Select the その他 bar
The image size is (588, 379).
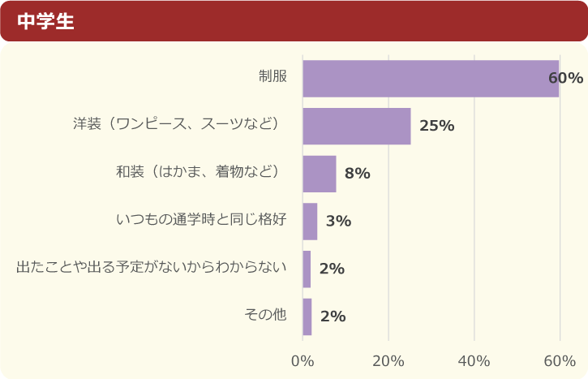(307, 317)
